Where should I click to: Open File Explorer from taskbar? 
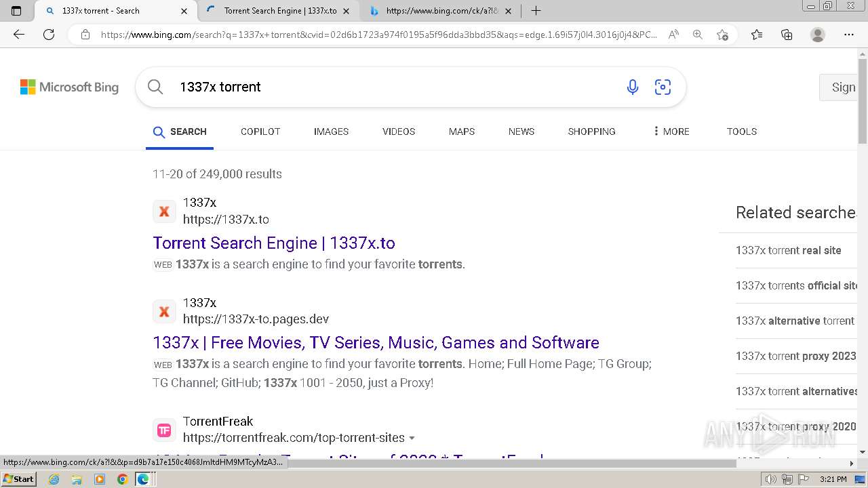(77, 479)
